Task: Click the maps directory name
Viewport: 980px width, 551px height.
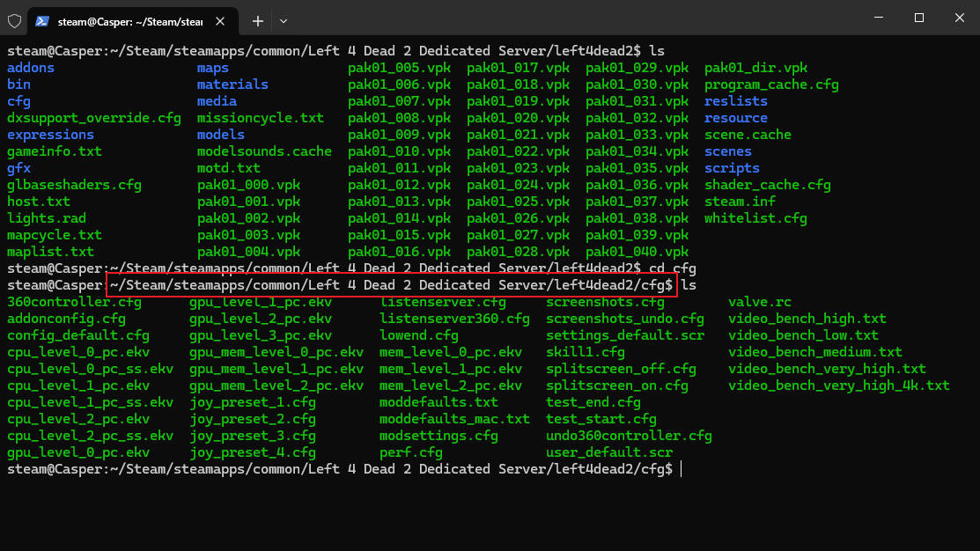Action: click(x=213, y=68)
